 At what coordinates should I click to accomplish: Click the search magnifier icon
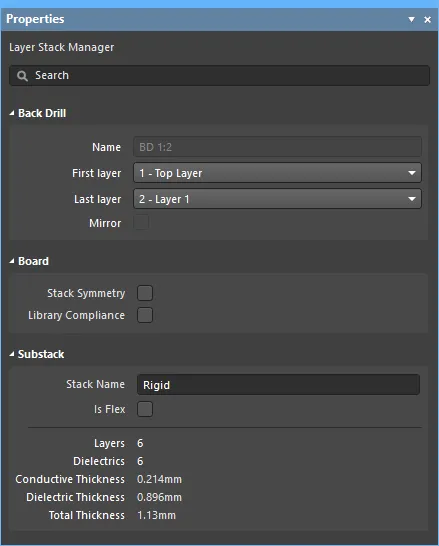[22, 76]
